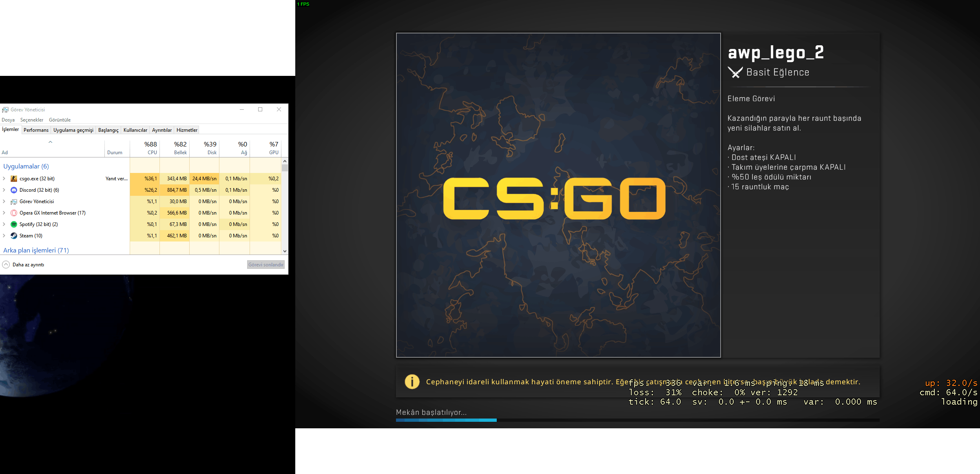Click the crossed knives game mode icon
Viewport: 980px width, 474px height.
click(735, 73)
